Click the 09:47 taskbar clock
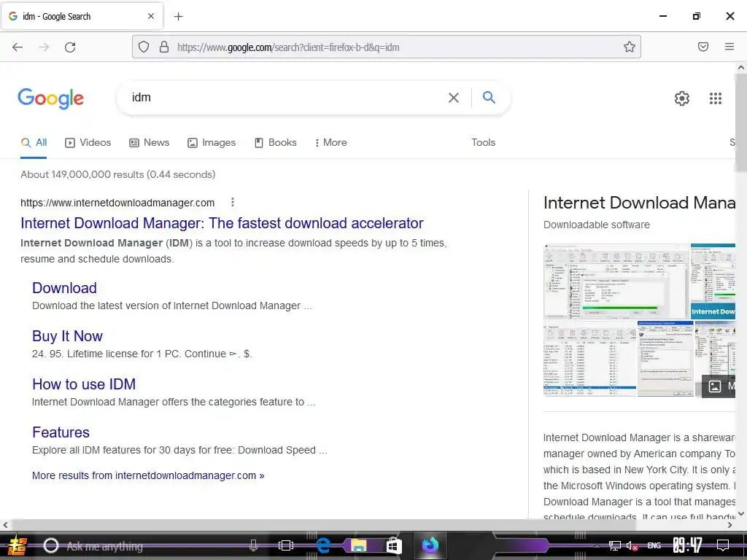 tap(687, 545)
